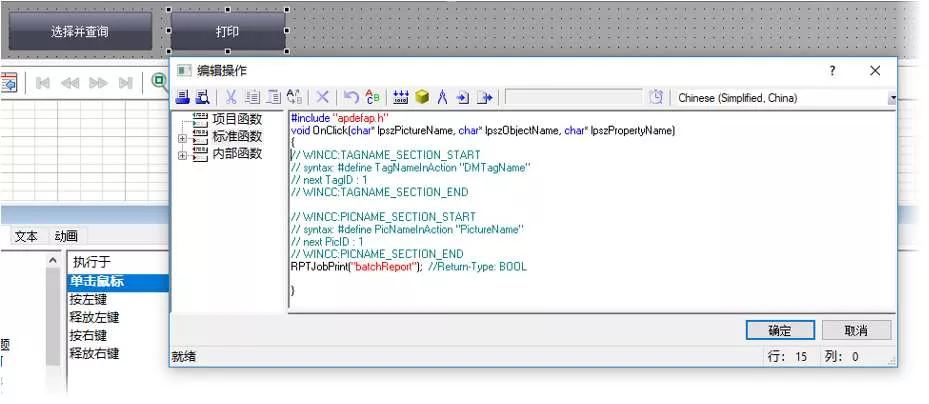Image resolution: width=929 pixels, height=404 pixels.
Task: Switch to the 文本 tab
Action: point(26,236)
